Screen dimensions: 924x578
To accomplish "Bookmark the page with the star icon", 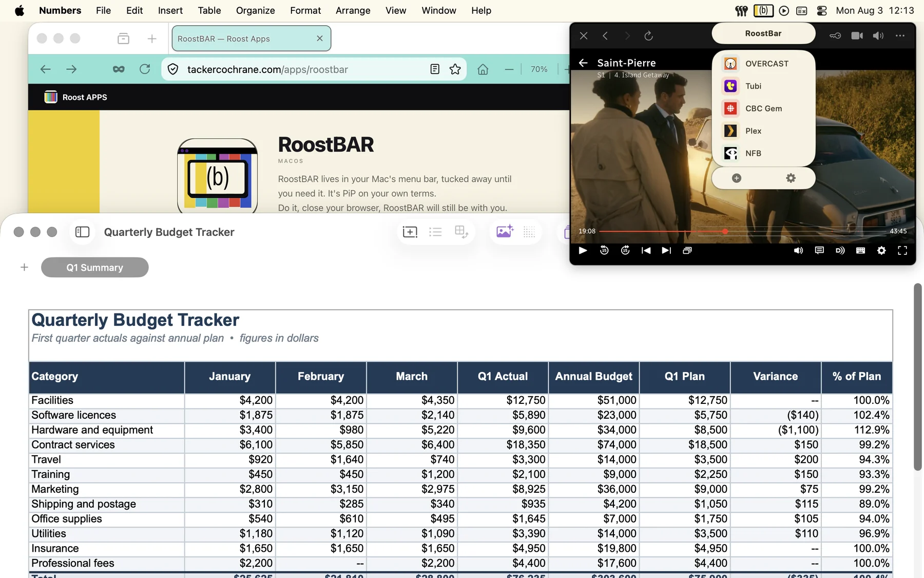I will click(455, 69).
